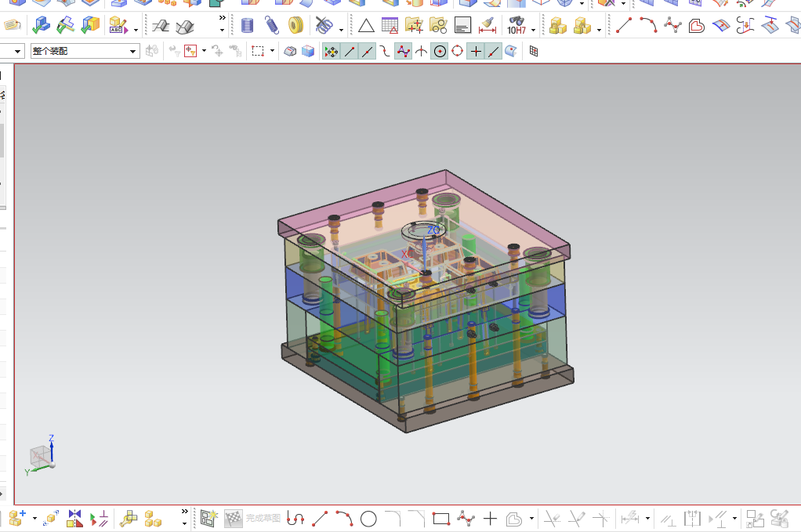Click the yellow block with green check icon
The image size is (801, 532).
coord(90,25)
